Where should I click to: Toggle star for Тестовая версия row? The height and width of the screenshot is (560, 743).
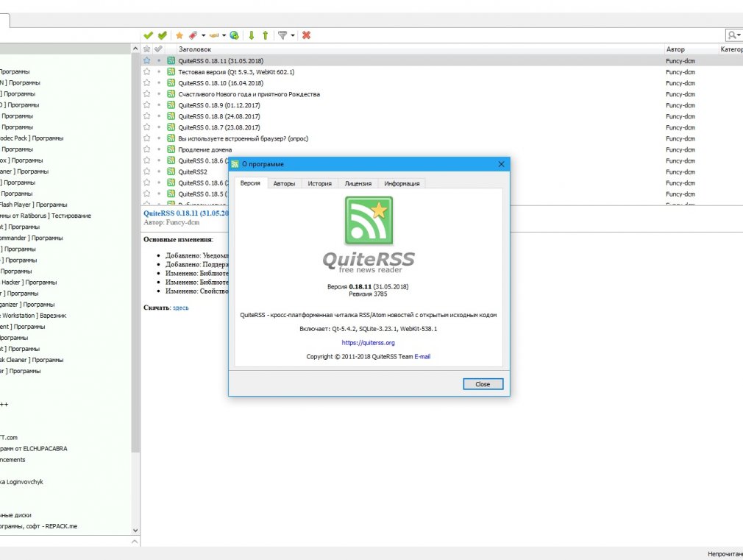pyautogui.click(x=147, y=71)
